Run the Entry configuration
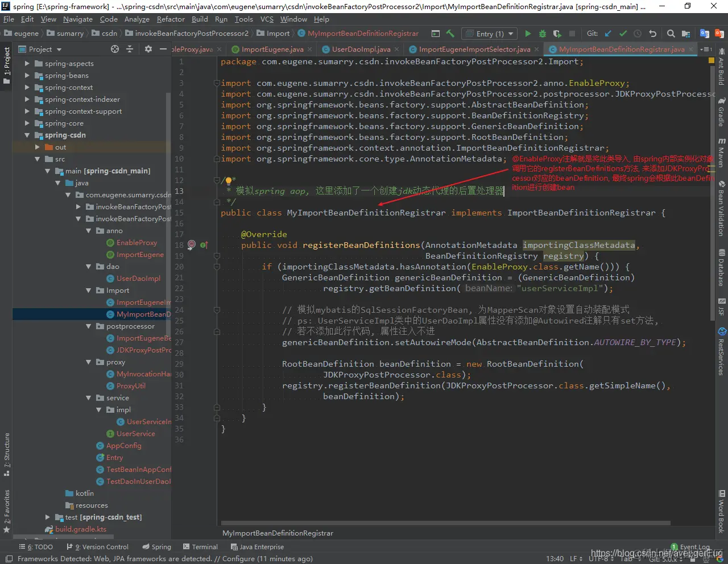 [528, 34]
